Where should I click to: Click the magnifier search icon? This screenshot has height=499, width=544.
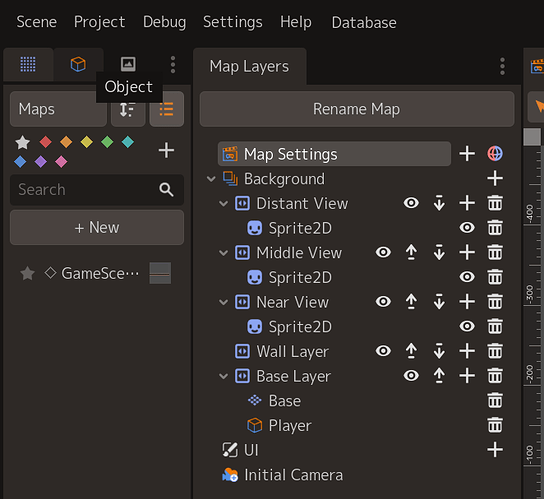166,190
